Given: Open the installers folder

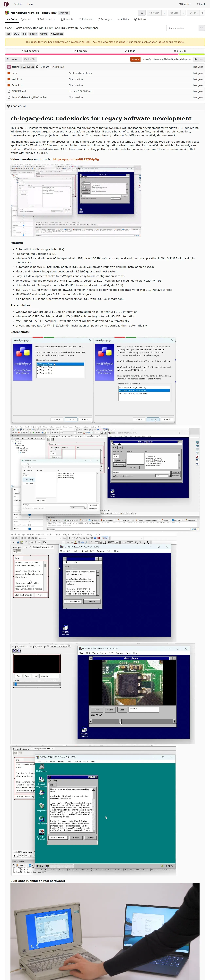Looking at the screenshot, I should coord(17,79).
